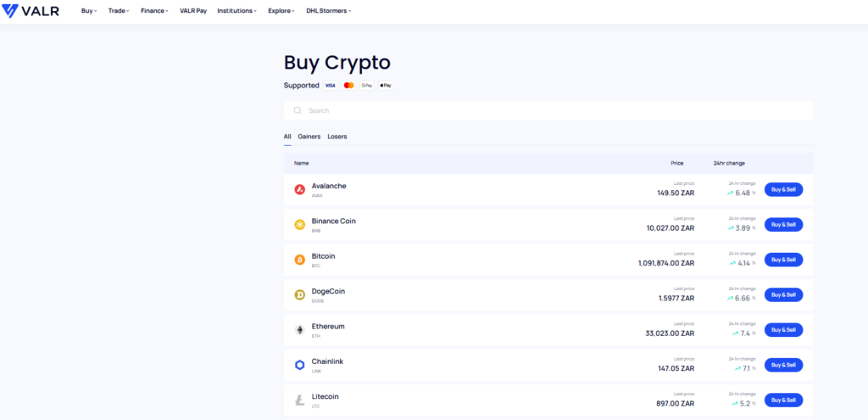
Task: Click Buy & Sell for Avalanche
Action: (783, 189)
